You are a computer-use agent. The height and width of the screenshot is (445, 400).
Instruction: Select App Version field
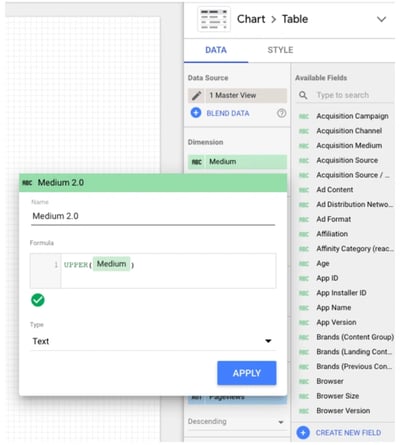[336, 322]
